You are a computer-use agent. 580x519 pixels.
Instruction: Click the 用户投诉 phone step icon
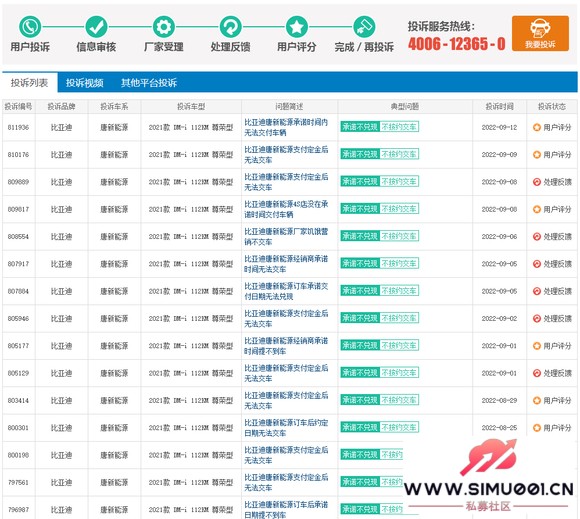(30, 27)
